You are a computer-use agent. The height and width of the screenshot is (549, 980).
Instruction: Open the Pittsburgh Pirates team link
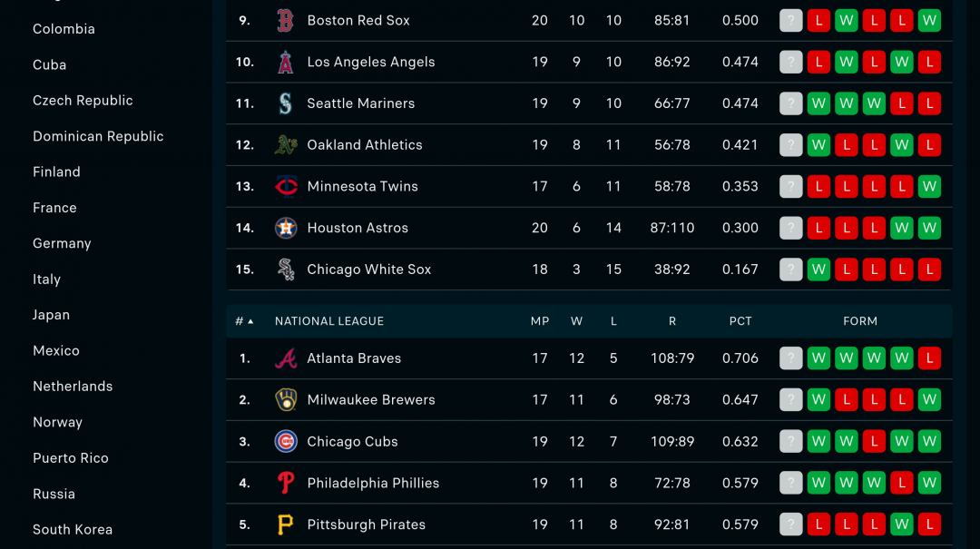tap(366, 524)
